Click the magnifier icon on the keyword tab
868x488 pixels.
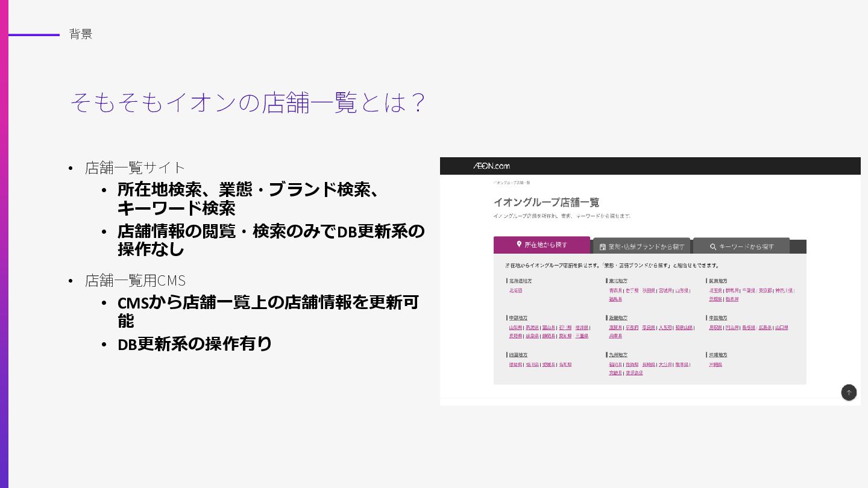point(713,246)
